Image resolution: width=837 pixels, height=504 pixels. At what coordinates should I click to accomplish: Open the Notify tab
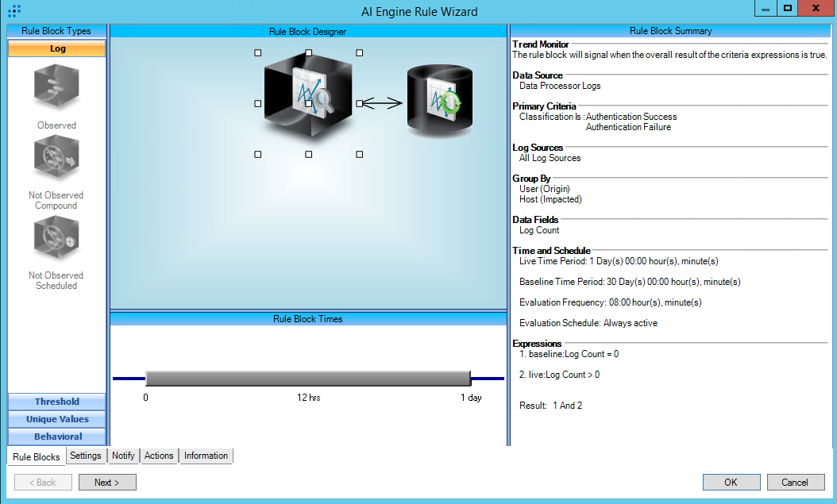point(123,456)
